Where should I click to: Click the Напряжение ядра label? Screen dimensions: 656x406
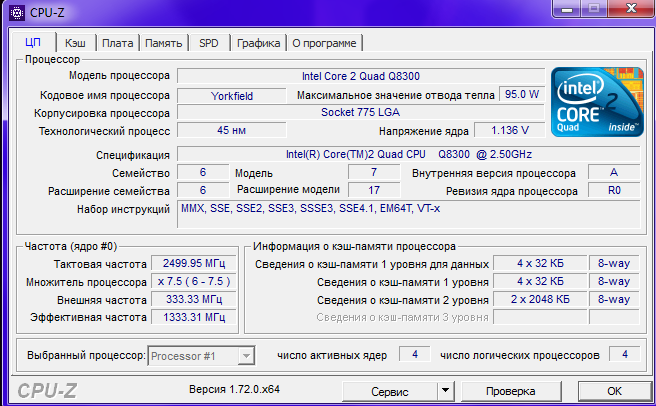424,131
